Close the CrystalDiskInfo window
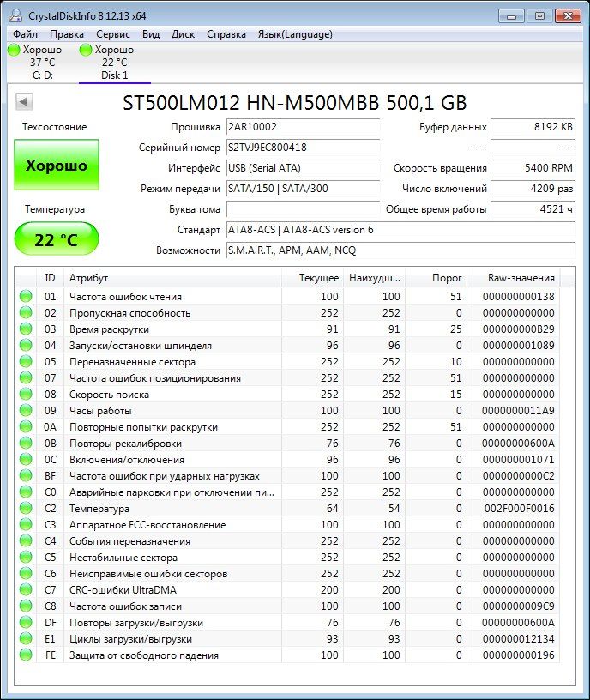 point(568,16)
